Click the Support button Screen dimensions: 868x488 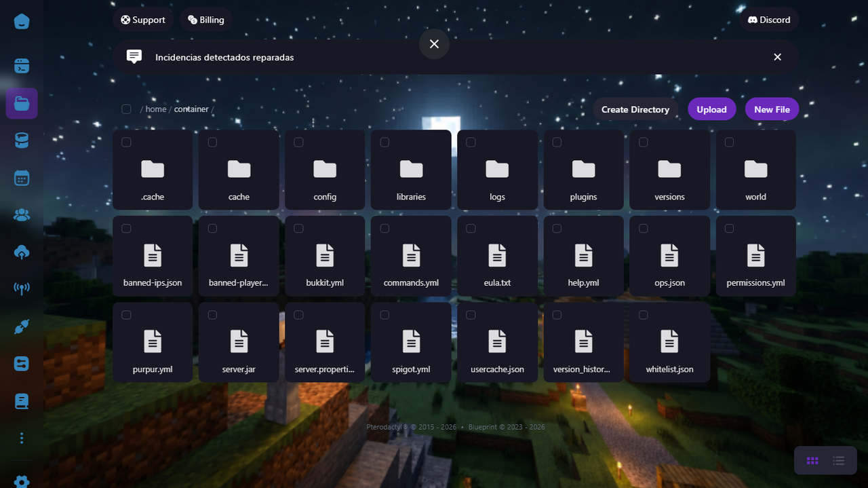143,20
